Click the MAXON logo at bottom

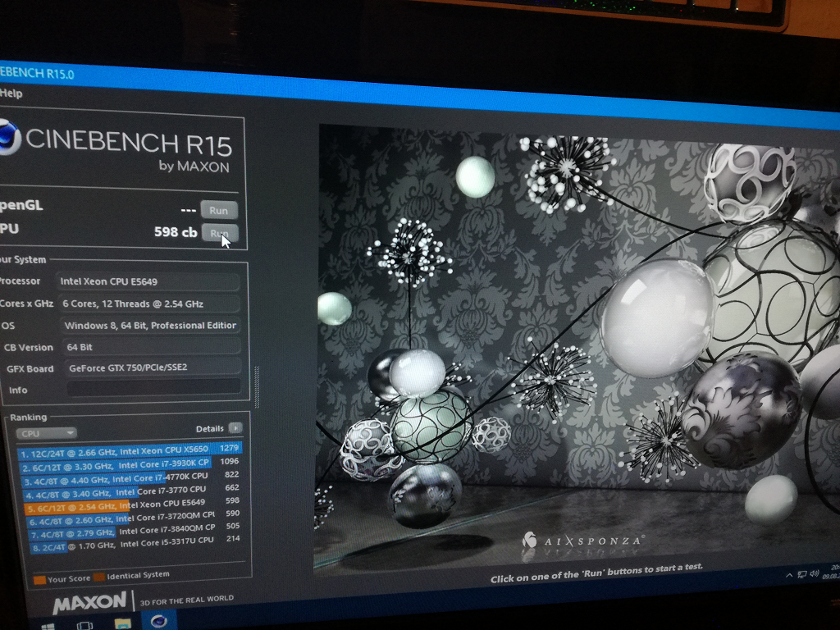(x=89, y=602)
